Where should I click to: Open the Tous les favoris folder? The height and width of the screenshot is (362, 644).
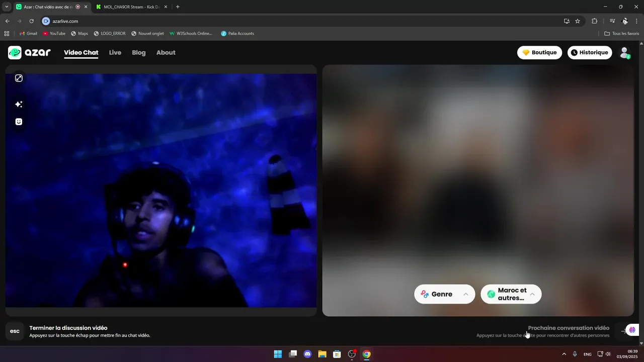point(622,34)
